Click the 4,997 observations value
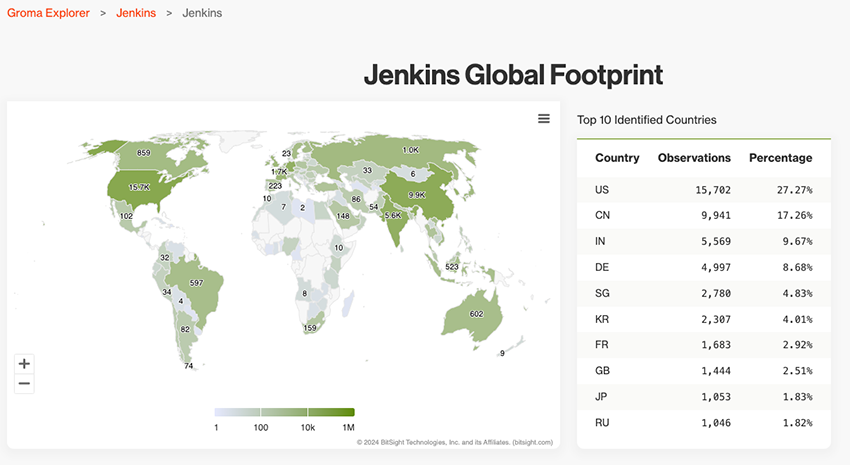 coord(716,268)
